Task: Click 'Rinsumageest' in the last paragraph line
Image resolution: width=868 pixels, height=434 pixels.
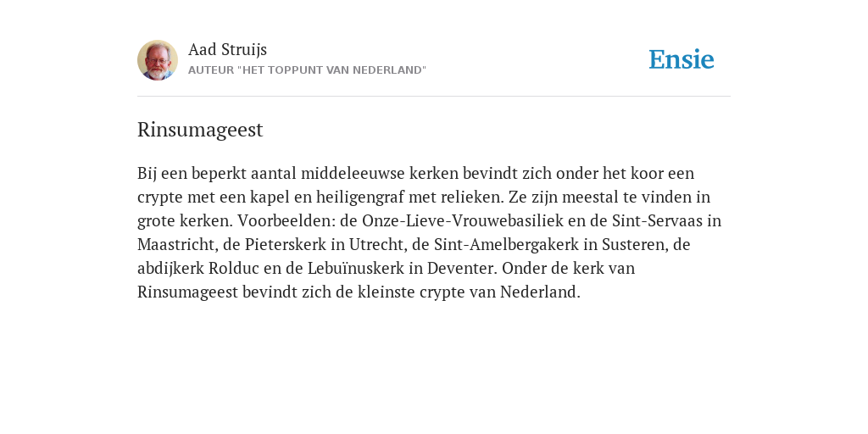Action: click(x=187, y=292)
